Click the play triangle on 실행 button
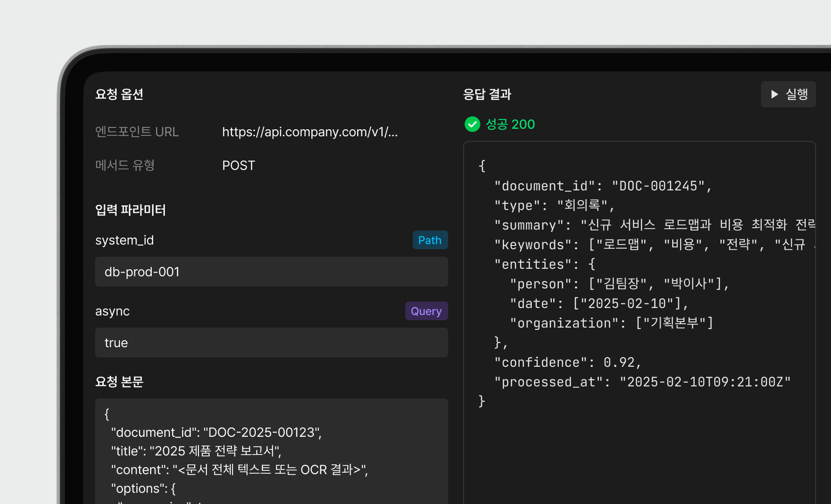Image resolution: width=831 pixels, height=504 pixels. [775, 94]
